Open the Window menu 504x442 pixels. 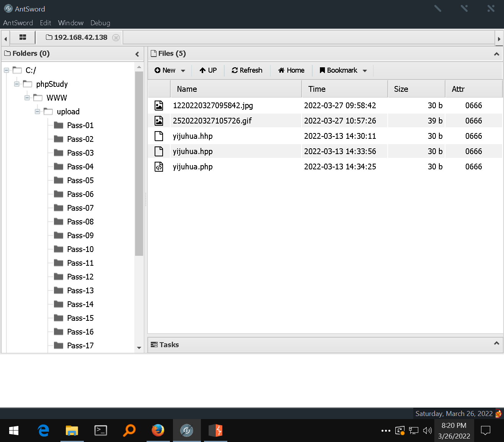click(71, 23)
